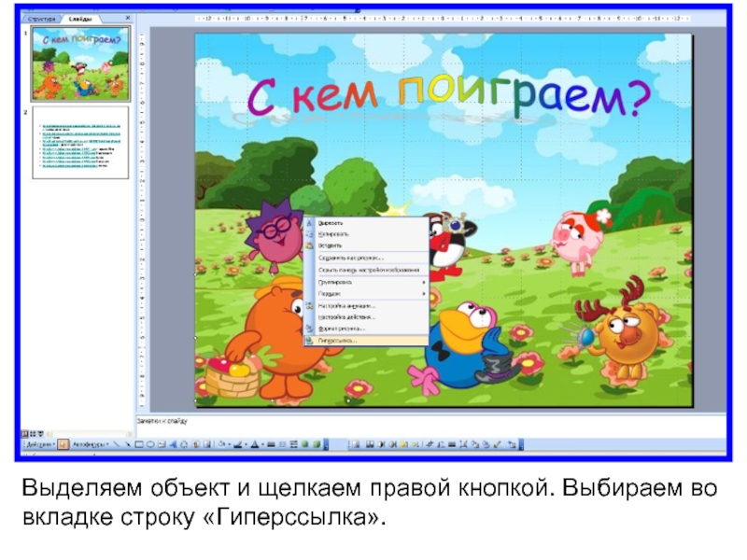Switch to Slide Sorter view
The width and height of the screenshot is (747, 560).
coord(33,434)
